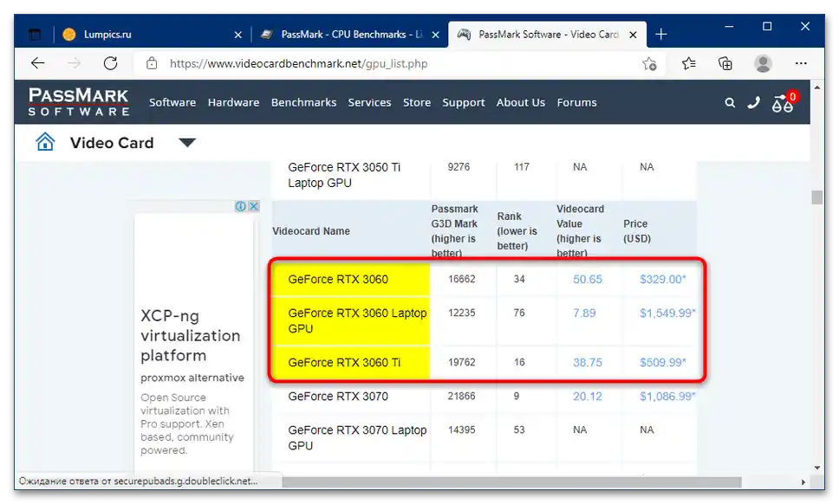This screenshot has height=504, width=839.
Task: Open the Store menu
Action: (x=417, y=102)
